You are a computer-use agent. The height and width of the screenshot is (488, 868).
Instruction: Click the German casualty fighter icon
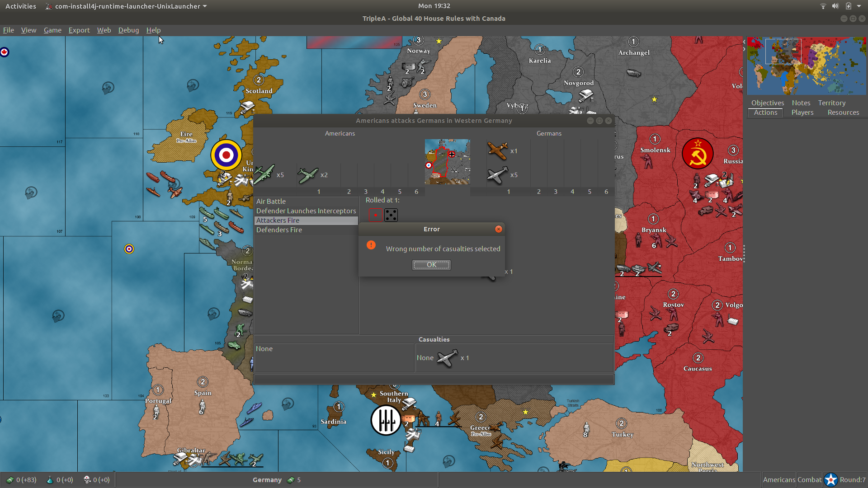[447, 358]
